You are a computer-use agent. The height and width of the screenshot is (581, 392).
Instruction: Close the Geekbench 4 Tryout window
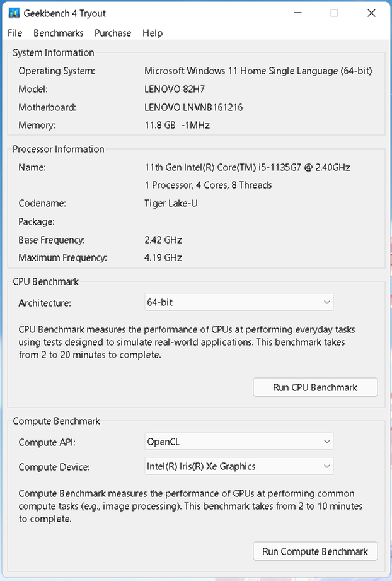tap(371, 13)
